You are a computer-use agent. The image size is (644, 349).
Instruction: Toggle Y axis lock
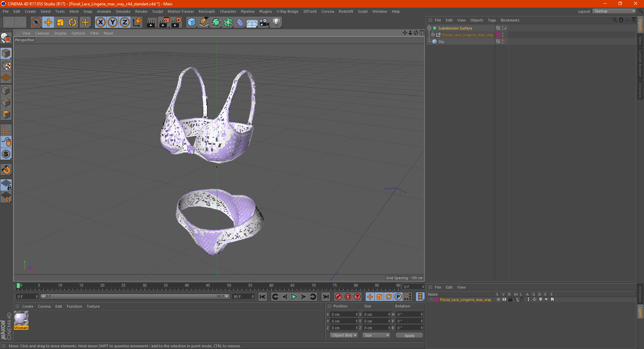pyautogui.click(x=113, y=22)
